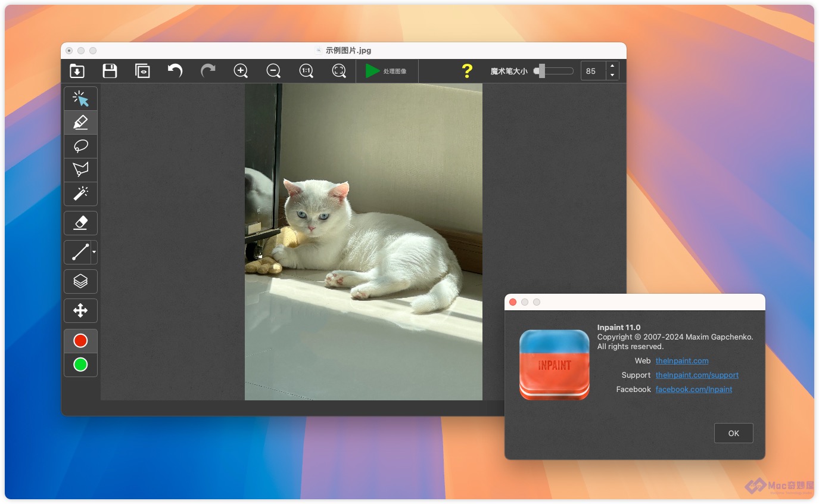Save the image with the floppy disk icon
This screenshot has height=504, width=819.
(x=110, y=71)
